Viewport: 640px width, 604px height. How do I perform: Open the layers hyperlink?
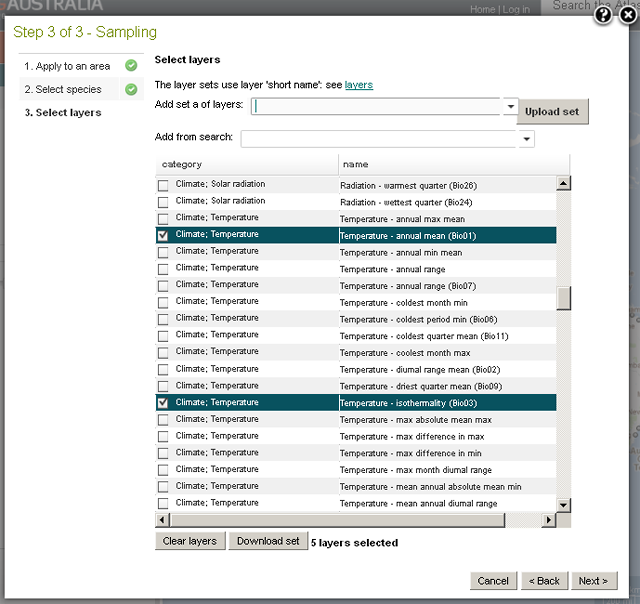click(359, 86)
